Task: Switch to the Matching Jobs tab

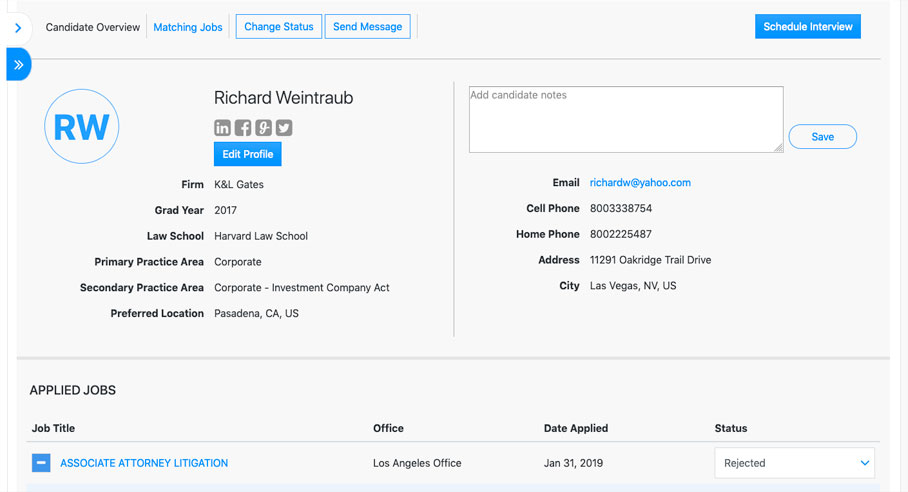Action: click(188, 27)
